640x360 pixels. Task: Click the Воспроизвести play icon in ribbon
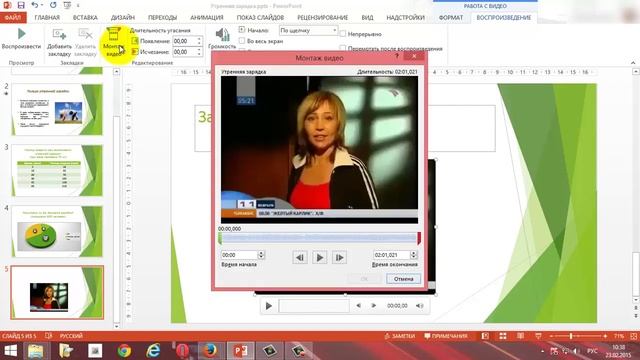point(21,34)
